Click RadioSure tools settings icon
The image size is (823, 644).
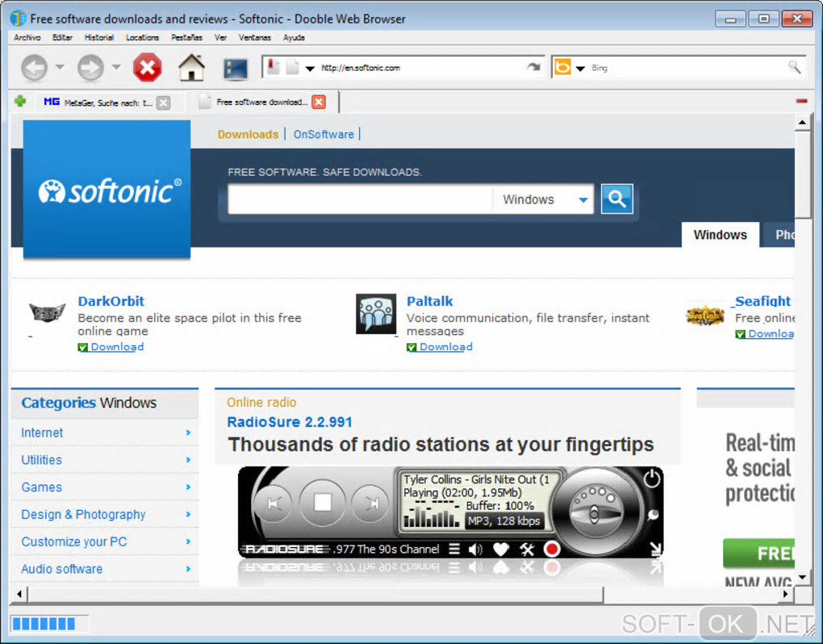click(x=526, y=550)
